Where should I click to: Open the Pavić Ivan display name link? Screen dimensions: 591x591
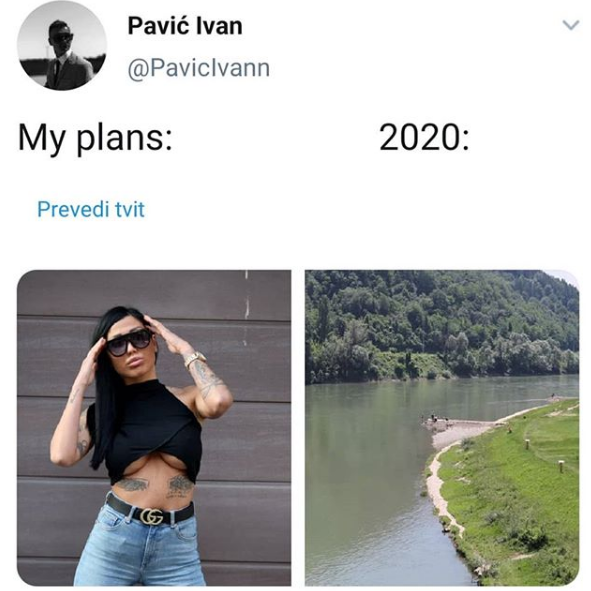coord(185,26)
